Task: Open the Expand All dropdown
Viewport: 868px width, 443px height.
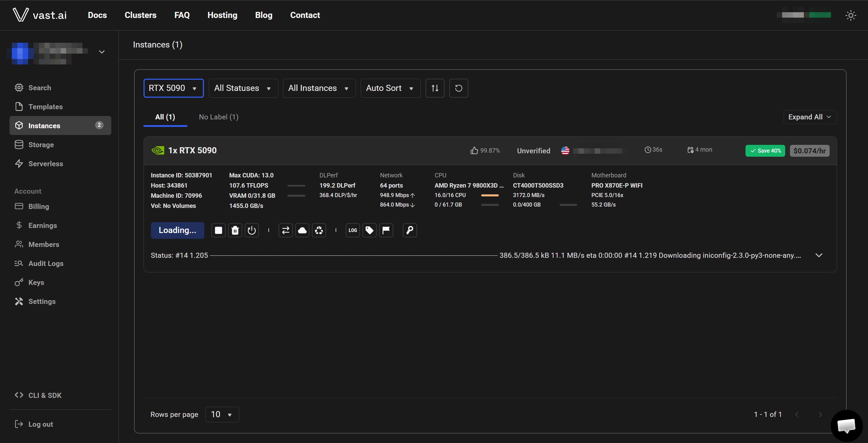Action: 810,117
